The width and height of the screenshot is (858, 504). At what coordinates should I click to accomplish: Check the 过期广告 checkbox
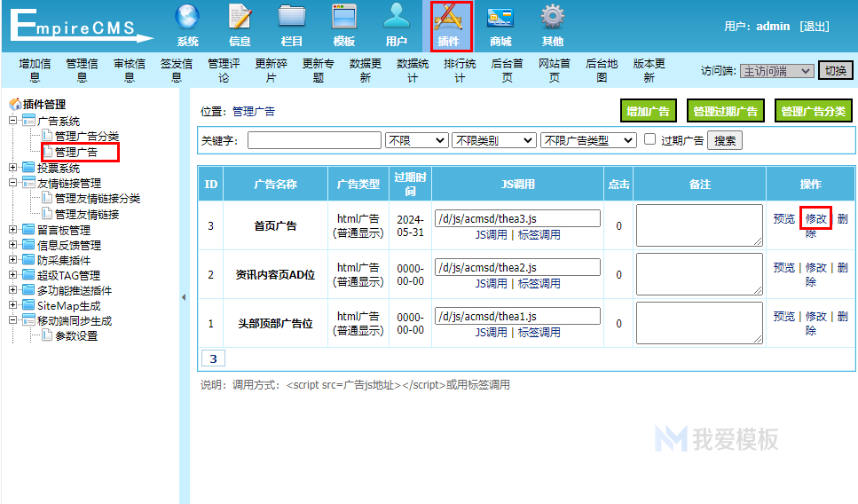[x=649, y=139]
